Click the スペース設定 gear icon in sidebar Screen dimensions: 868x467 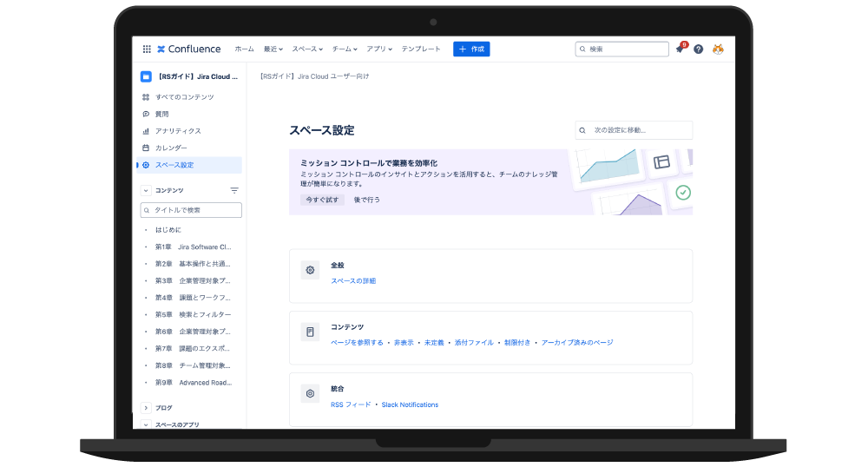[146, 165]
